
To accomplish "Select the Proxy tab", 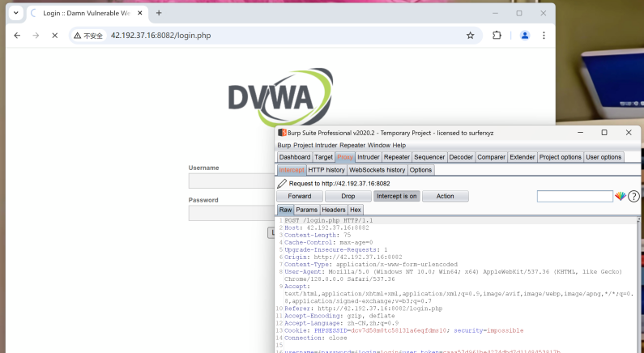I will (x=344, y=157).
